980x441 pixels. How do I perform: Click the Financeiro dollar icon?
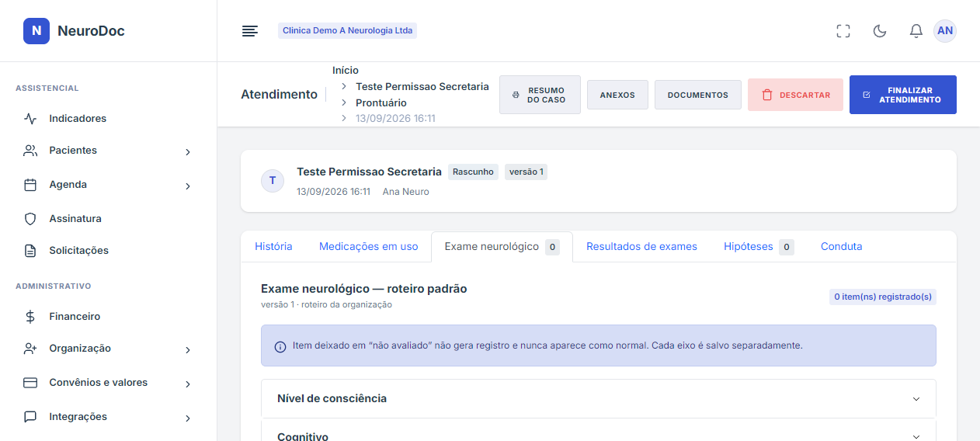[x=30, y=317]
